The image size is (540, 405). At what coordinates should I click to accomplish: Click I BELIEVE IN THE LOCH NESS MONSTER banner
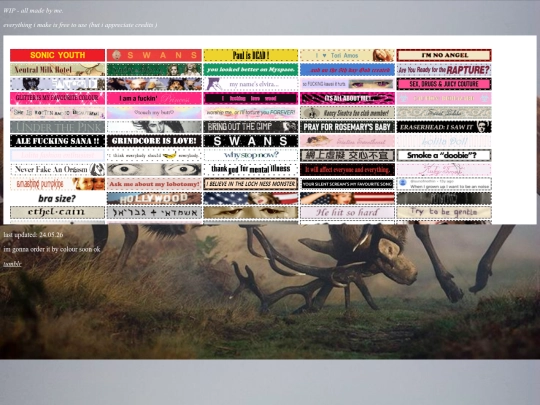click(x=251, y=184)
